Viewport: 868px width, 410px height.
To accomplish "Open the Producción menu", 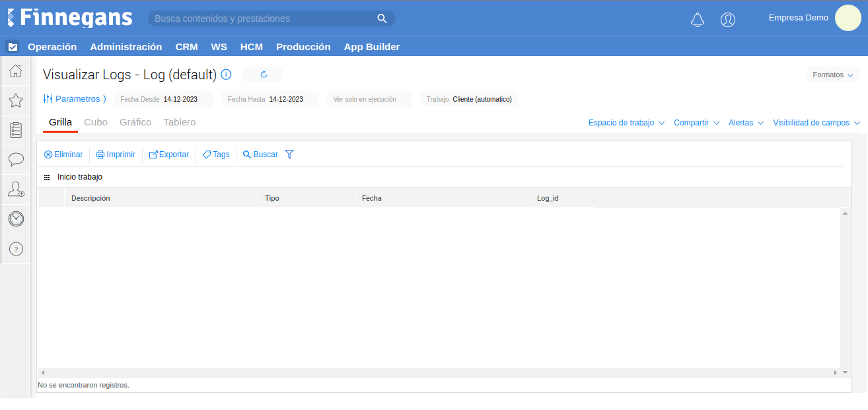I will (x=303, y=47).
